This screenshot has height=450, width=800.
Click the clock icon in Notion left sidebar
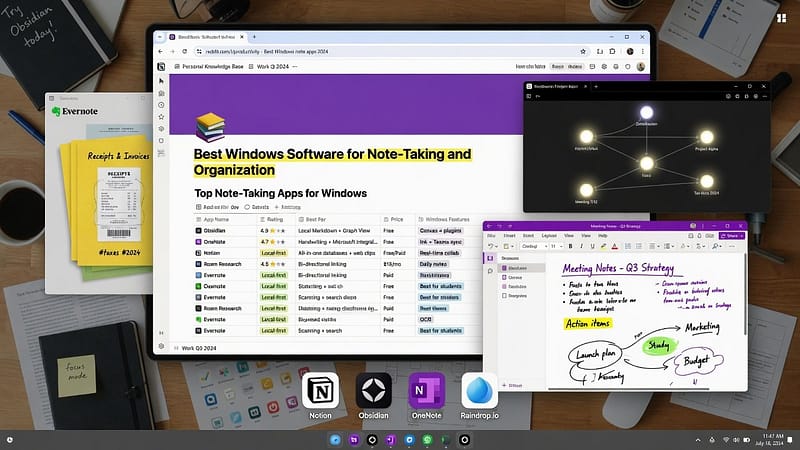click(161, 105)
